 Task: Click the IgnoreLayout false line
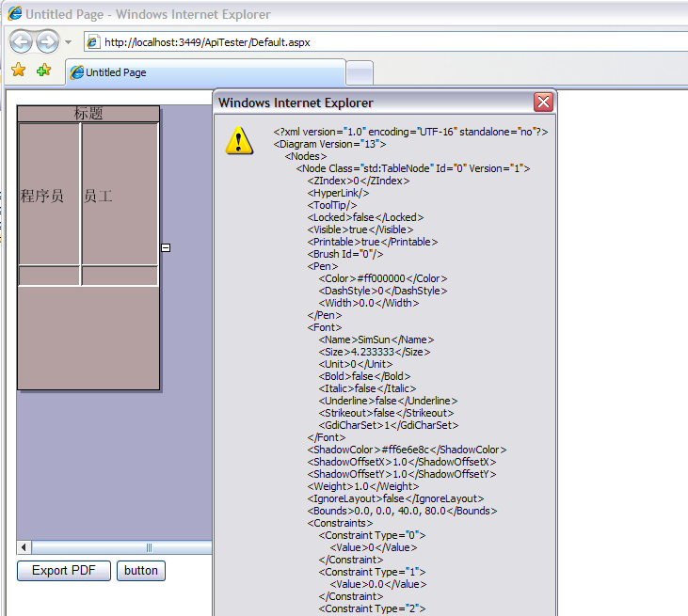tap(396, 499)
